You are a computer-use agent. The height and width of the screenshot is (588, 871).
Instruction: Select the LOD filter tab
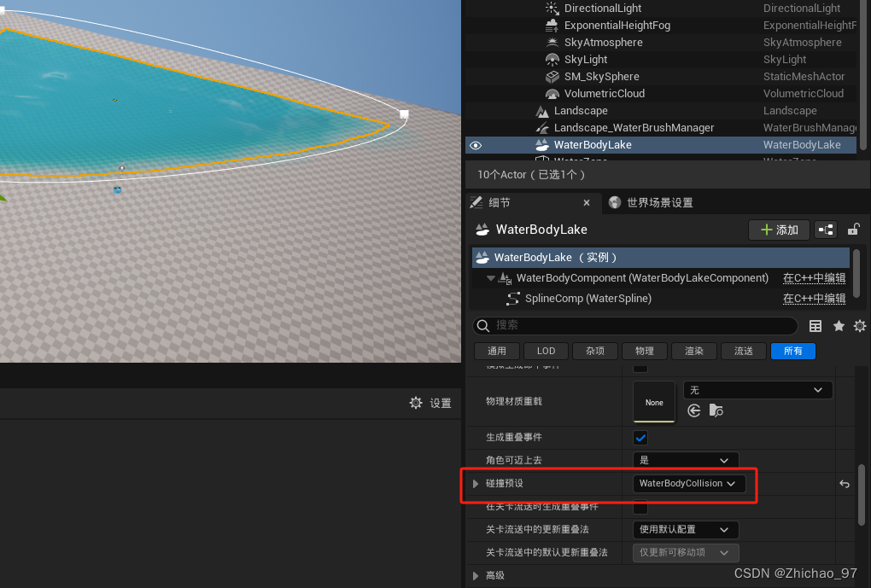point(546,351)
